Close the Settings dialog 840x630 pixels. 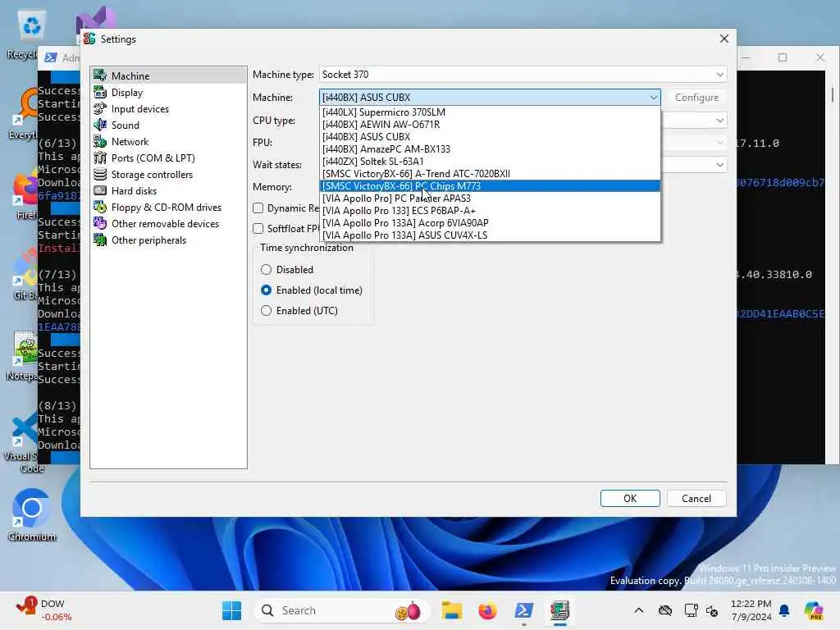(x=724, y=39)
